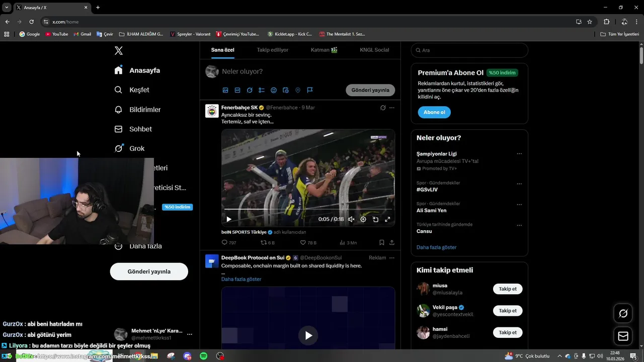This screenshot has width=644, height=362.
Task: Click the flag icon in compose toolbar
Action: [310, 90]
